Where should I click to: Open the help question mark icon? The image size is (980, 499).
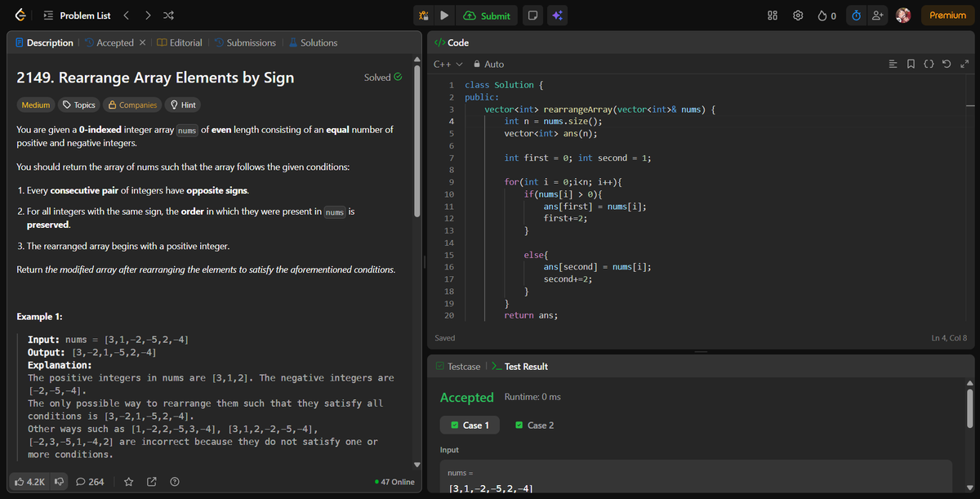tap(175, 482)
